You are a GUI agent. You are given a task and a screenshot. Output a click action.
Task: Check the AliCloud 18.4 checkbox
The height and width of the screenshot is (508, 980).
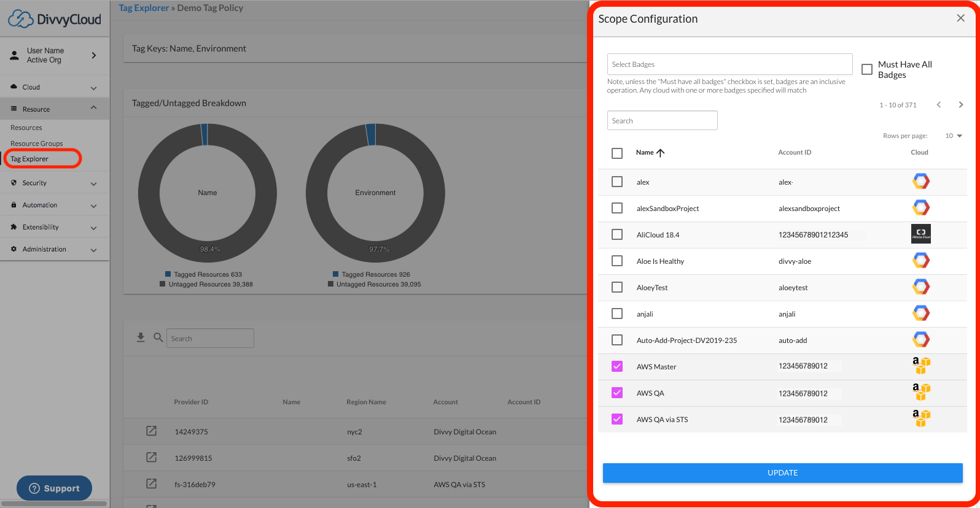click(617, 234)
